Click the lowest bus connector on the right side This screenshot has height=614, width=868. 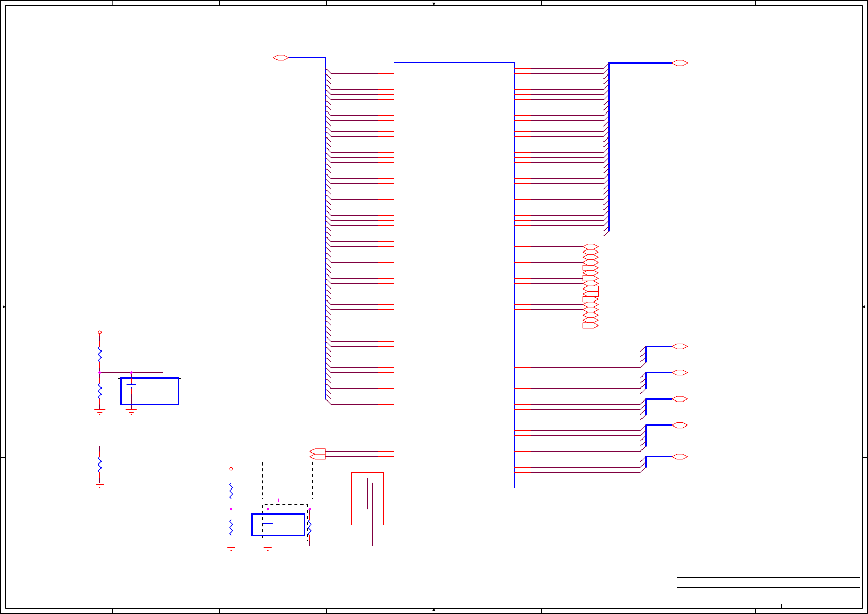tap(680, 457)
